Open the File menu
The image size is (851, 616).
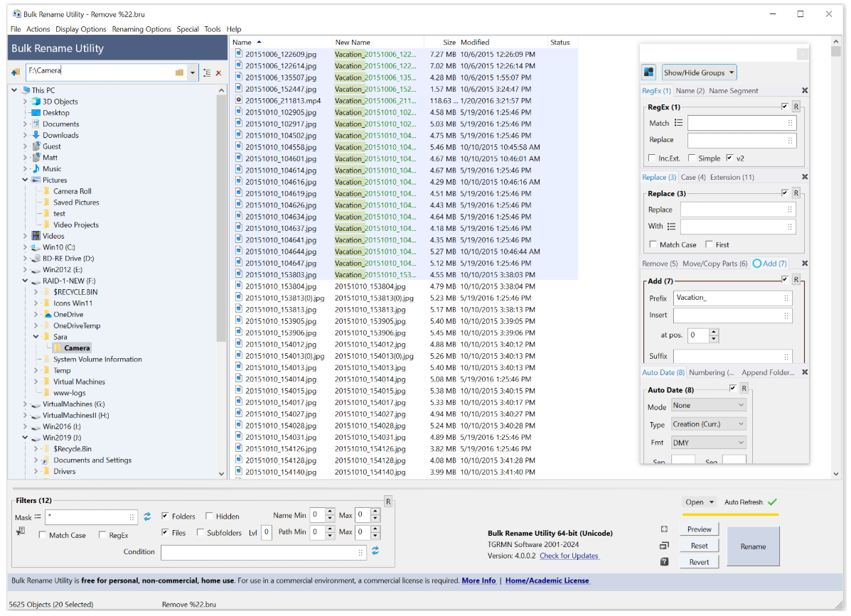[16, 29]
